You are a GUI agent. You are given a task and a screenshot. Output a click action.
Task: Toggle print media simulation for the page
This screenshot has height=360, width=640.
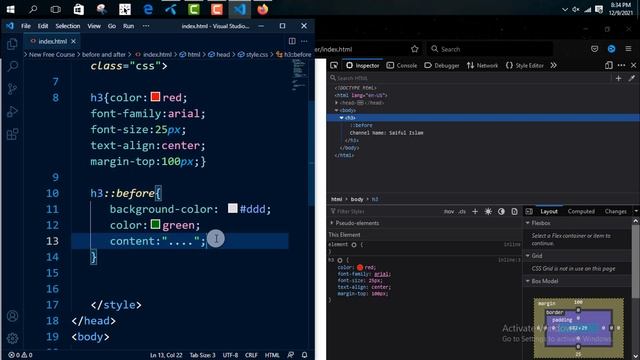pyautogui.click(x=514, y=211)
